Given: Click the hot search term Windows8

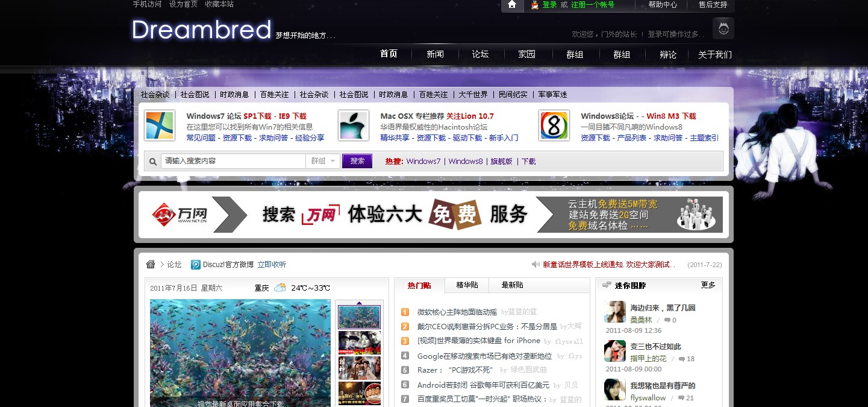Looking at the screenshot, I should (x=466, y=162).
